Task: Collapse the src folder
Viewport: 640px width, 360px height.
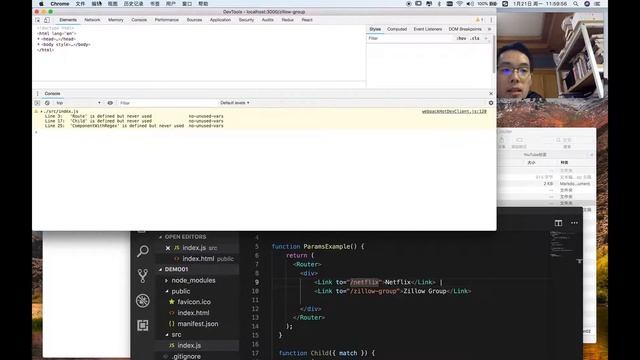Action: coord(173,334)
